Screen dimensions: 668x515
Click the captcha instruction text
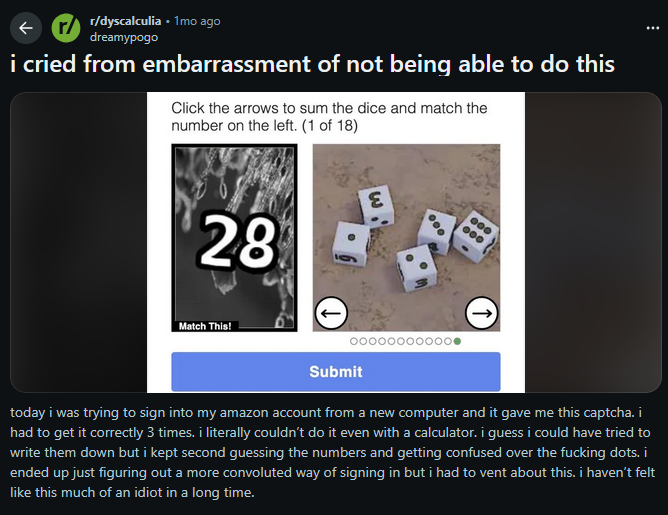click(329, 117)
